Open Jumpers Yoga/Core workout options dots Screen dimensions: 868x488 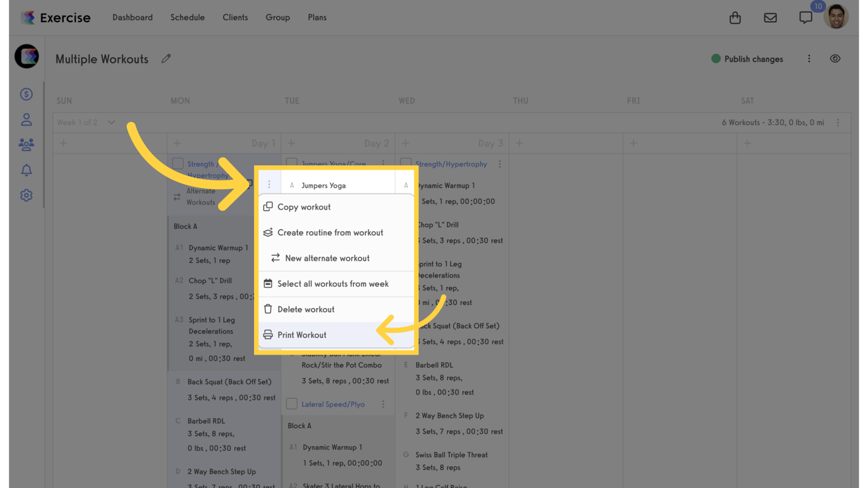(383, 164)
